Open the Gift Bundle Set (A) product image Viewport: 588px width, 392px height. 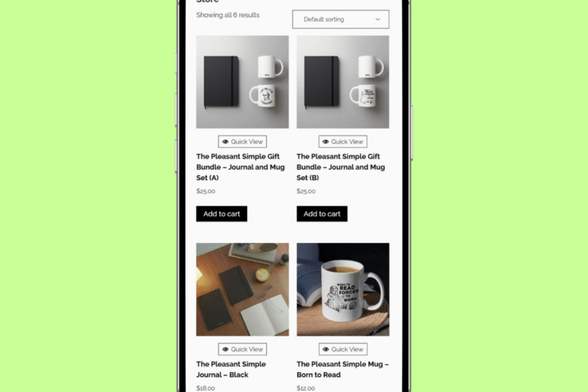click(242, 82)
